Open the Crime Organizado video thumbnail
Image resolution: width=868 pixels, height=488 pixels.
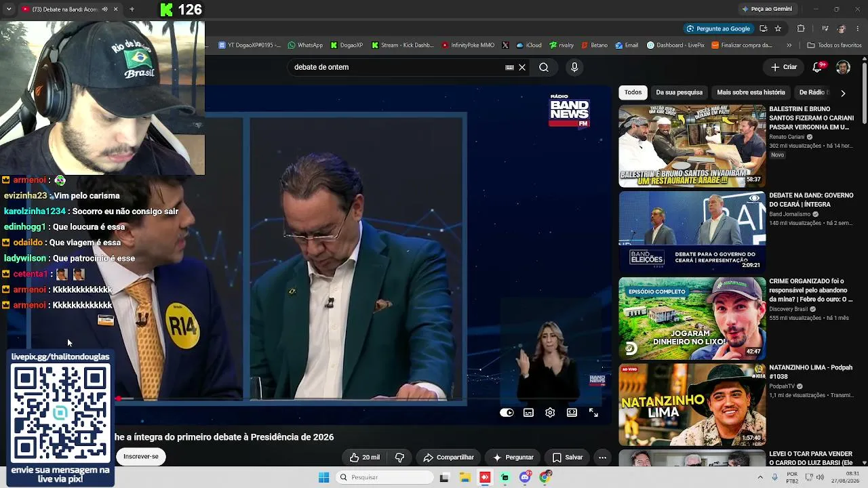(x=692, y=317)
